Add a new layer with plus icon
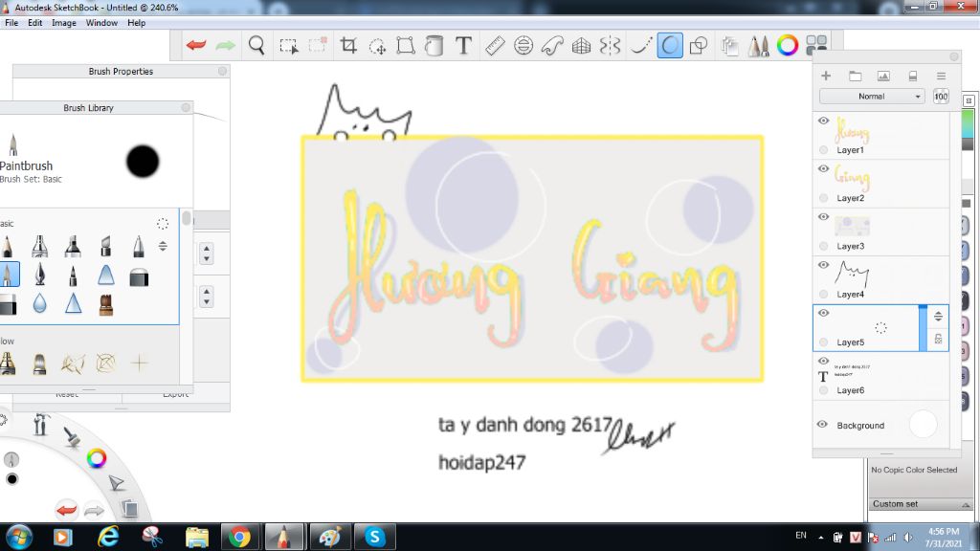This screenshot has height=551, width=980. tap(826, 76)
